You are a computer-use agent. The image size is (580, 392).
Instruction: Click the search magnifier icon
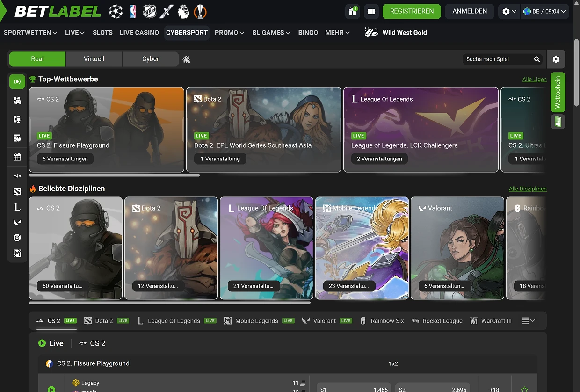coord(537,59)
